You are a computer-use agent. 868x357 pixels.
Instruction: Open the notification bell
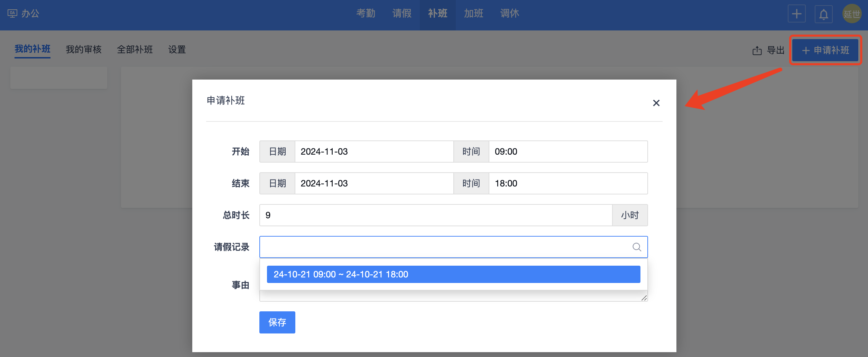coord(823,14)
